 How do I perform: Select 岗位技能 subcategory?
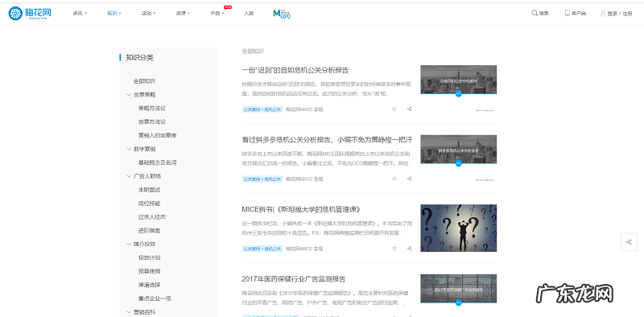tap(150, 204)
